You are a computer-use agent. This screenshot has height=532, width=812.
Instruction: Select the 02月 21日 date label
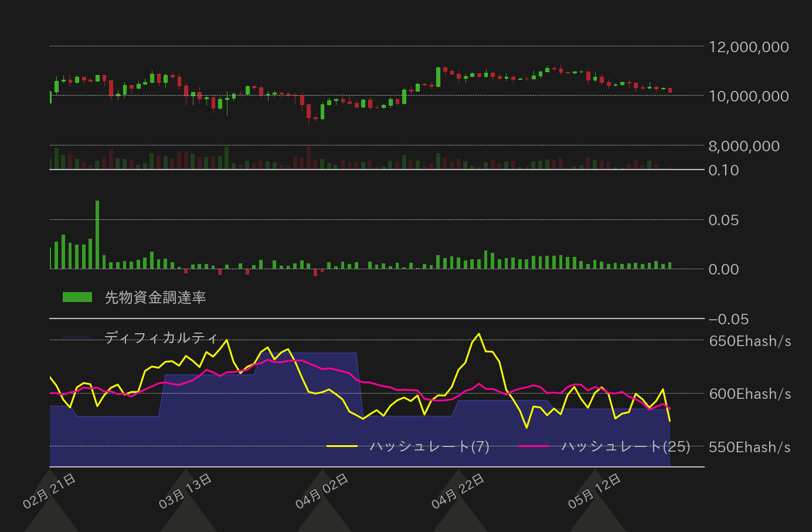(x=50, y=492)
